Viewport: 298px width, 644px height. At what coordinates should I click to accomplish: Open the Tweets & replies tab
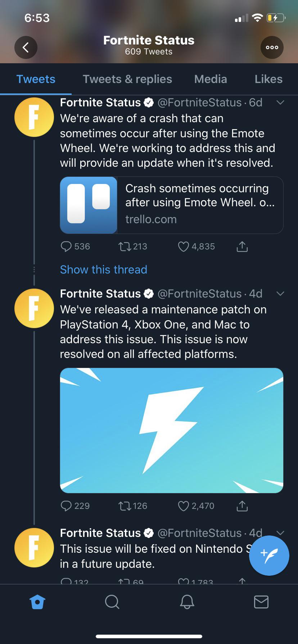(x=127, y=79)
